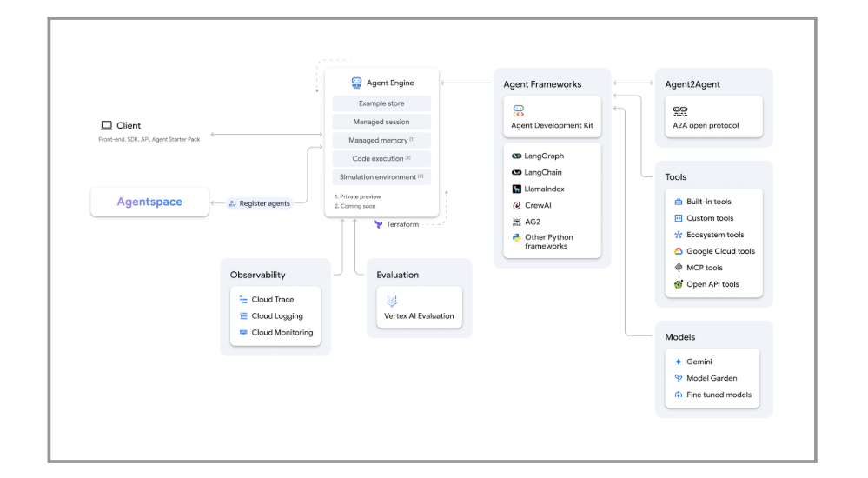Click the A2A open protocol icon
The height and width of the screenshot is (478, 868).
click(680, 111)
